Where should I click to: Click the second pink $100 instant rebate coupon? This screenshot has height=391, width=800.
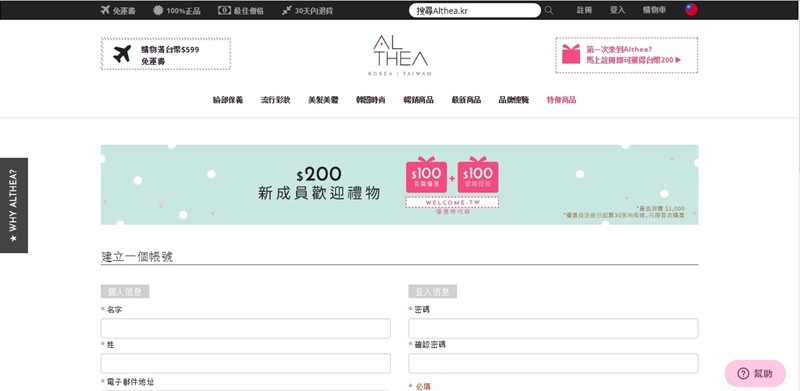coord(478,175)
